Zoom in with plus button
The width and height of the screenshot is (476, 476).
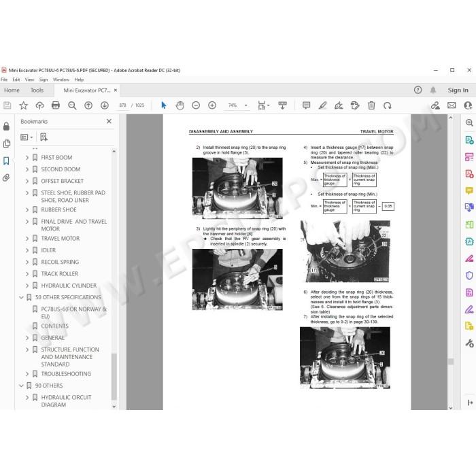[212, 105]
